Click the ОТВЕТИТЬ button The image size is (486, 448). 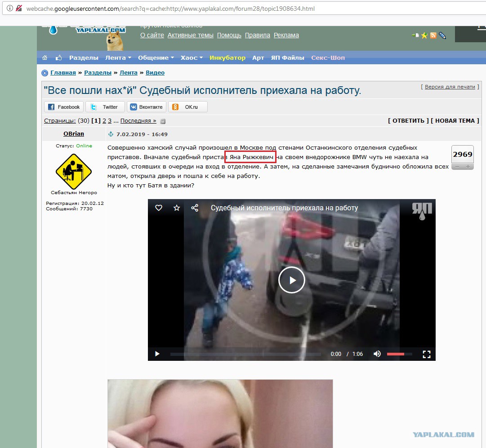tap(409, 121)
